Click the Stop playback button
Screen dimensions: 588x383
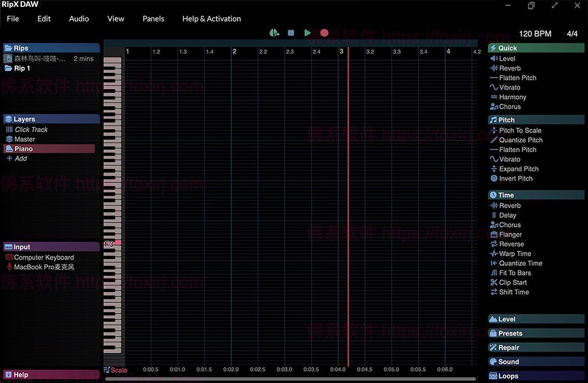coord(291,33)
